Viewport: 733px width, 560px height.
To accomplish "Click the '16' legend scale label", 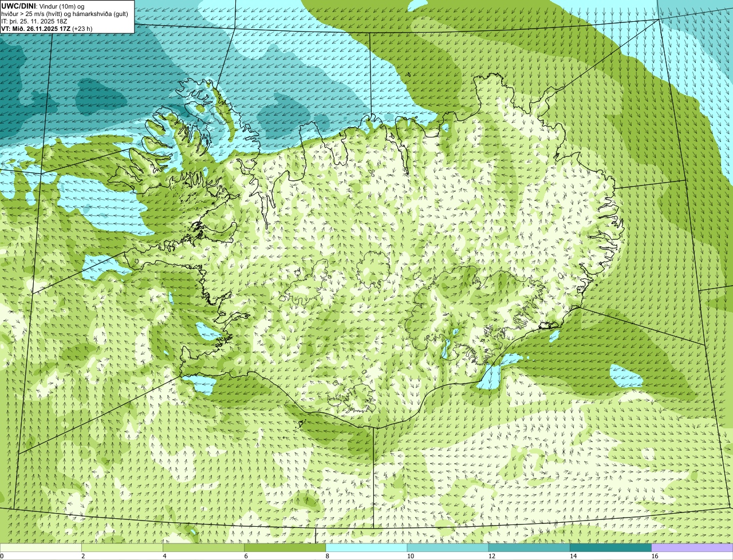I will click(x=655, y=556).
